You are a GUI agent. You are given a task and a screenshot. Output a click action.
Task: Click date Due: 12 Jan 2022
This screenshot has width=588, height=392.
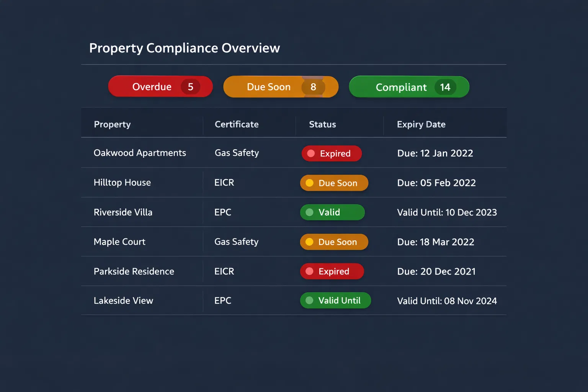(x=435, y=153)
